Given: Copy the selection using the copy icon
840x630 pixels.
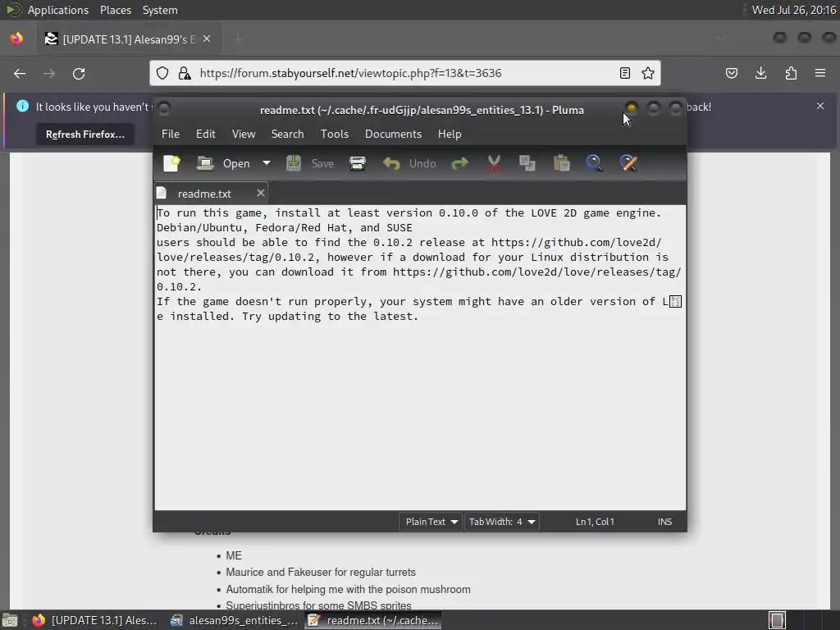Looking at the screenshot, I should (x=527, y=163).
